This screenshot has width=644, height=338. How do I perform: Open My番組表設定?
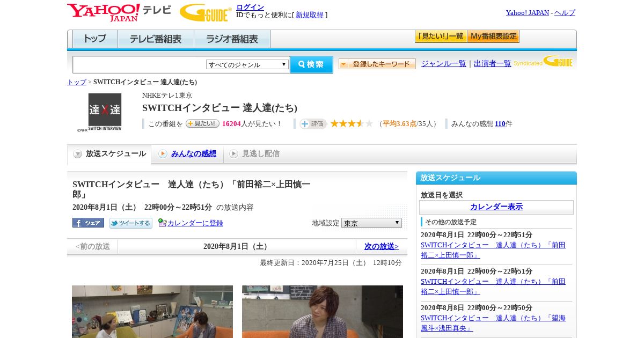pyautogui.click(x=494, y=36)
